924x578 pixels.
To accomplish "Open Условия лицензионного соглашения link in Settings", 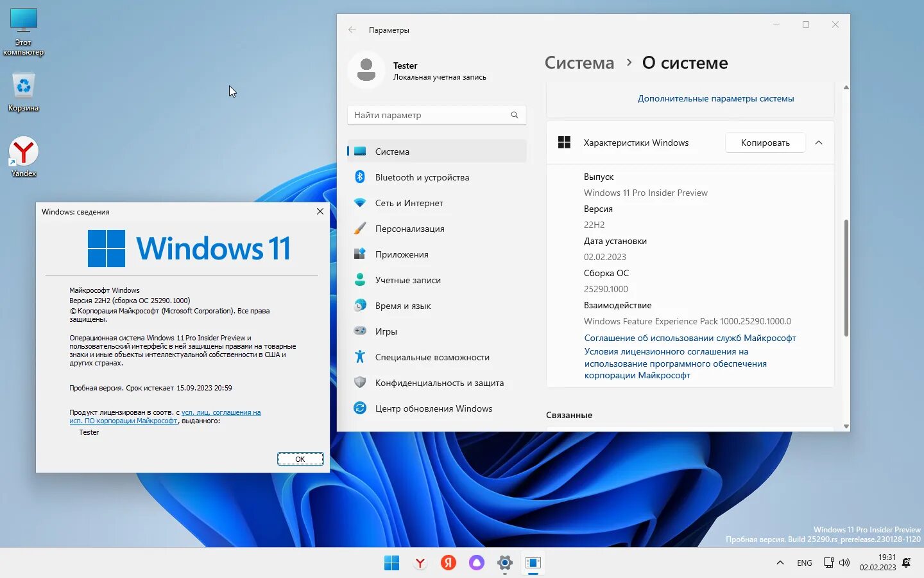I will coord(675,363).
